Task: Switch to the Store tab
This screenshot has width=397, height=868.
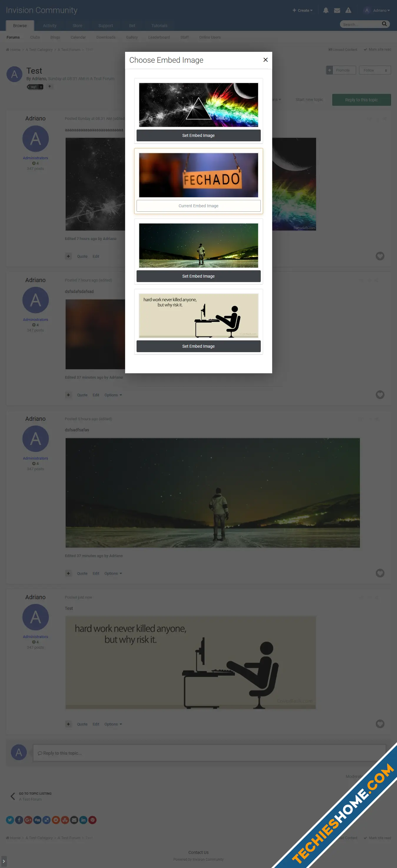Action: (x=77, y=26)
